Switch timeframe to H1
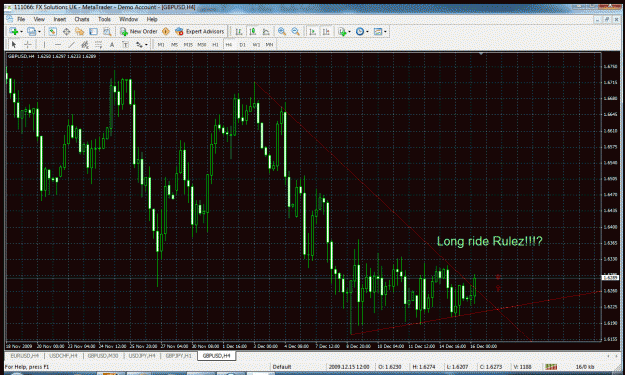This screenshot has height=375, width=625. (x=215, y=45)
